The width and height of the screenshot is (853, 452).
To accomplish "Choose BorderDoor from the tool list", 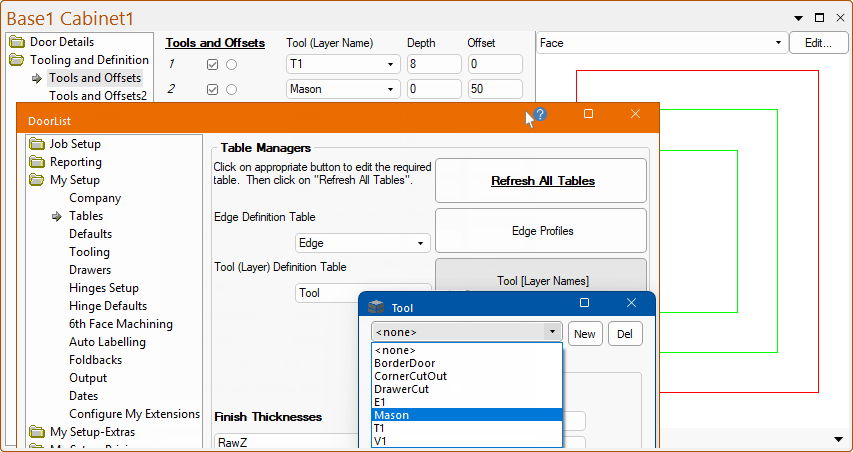I will tap(467, 363).
